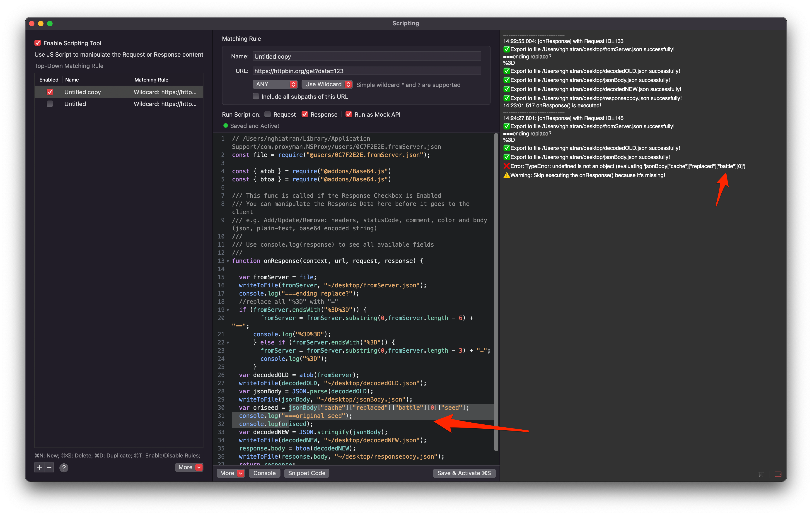
Task: Click the minus icon to remove rule
Action: coord(49,467)
